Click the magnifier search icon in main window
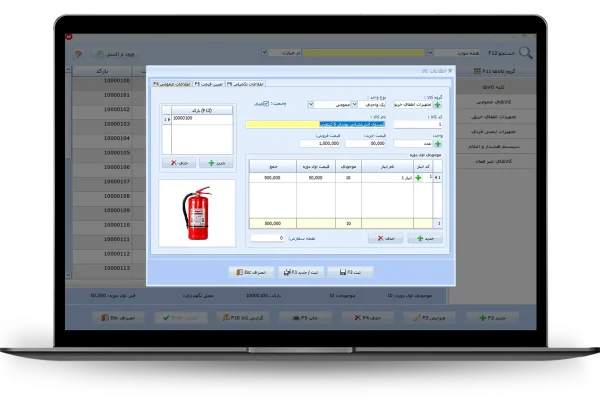The image size is (600, 400). (x=525, y=53)
